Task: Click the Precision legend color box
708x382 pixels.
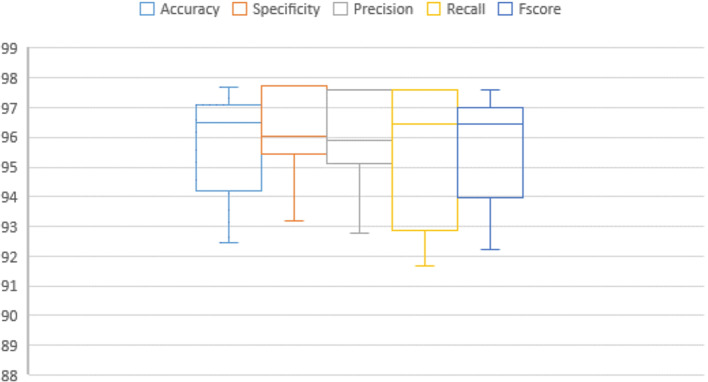Action: 340,9
